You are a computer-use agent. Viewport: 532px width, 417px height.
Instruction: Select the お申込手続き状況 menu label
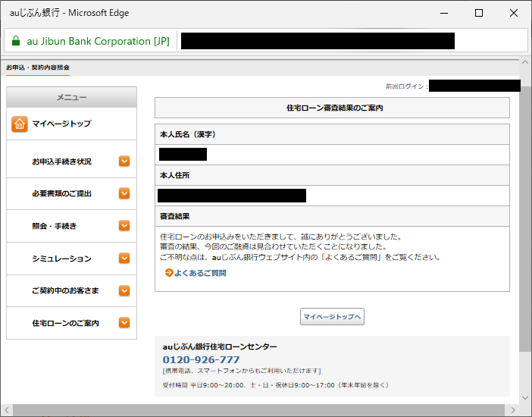(61, 161)
